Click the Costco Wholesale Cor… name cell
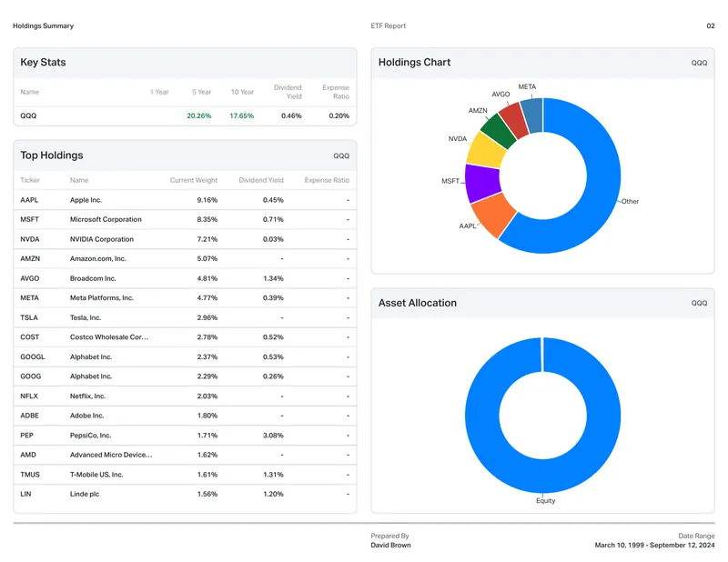728x562 pixels. pyautogui.click(x=109, y=336)
